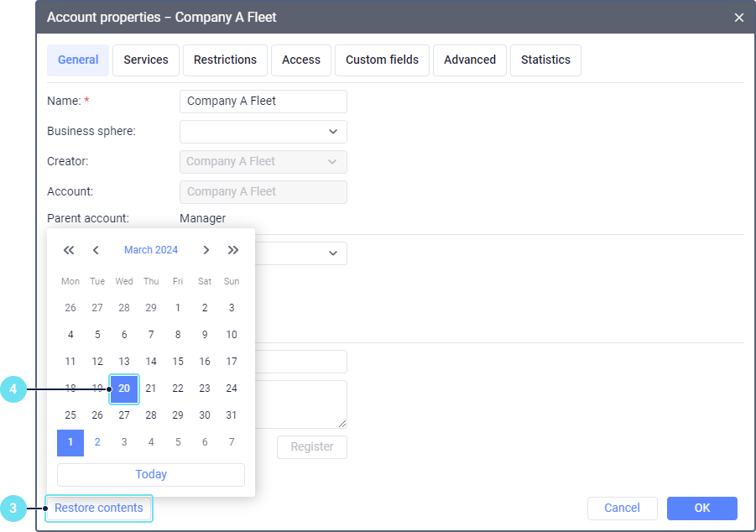Click the March 2024 month header
756x532 pixels.
pyautogui.click(x=151, y=250)
